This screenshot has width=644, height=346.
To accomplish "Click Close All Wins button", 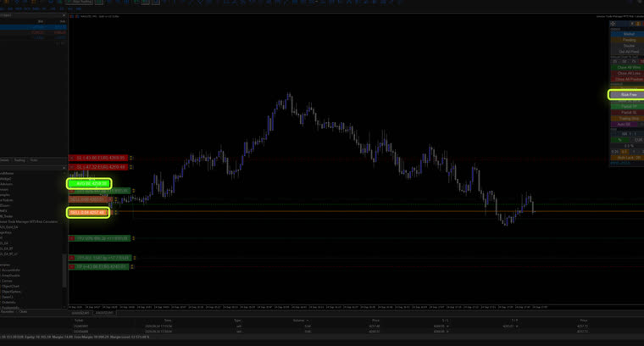I will click(628, 67).
